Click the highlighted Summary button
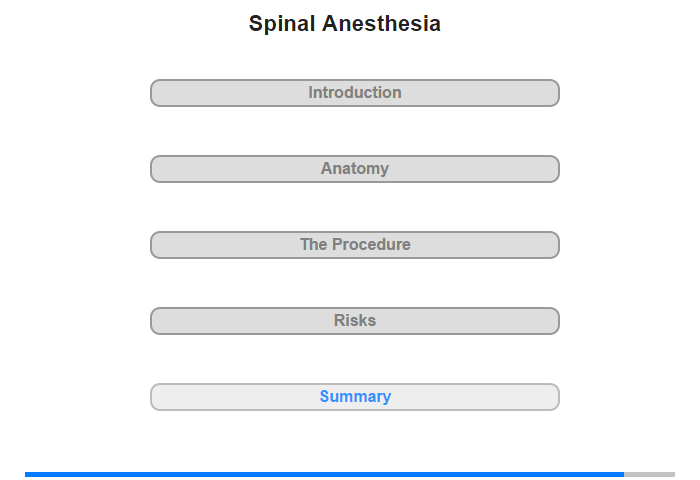Screen dimensions: 700x480 [355, 397]
